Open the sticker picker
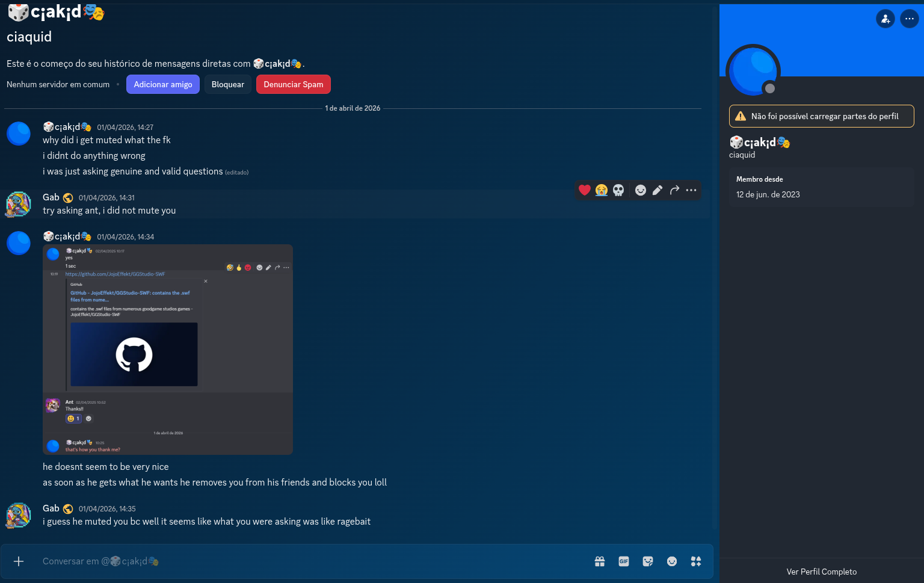 pos(648,561)
